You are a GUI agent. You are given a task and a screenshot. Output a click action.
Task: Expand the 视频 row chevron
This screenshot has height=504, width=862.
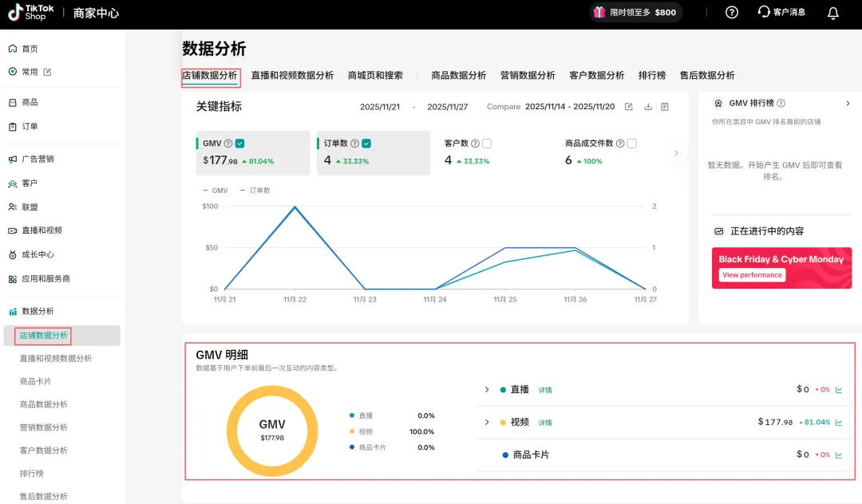click(x=487, y=422)
